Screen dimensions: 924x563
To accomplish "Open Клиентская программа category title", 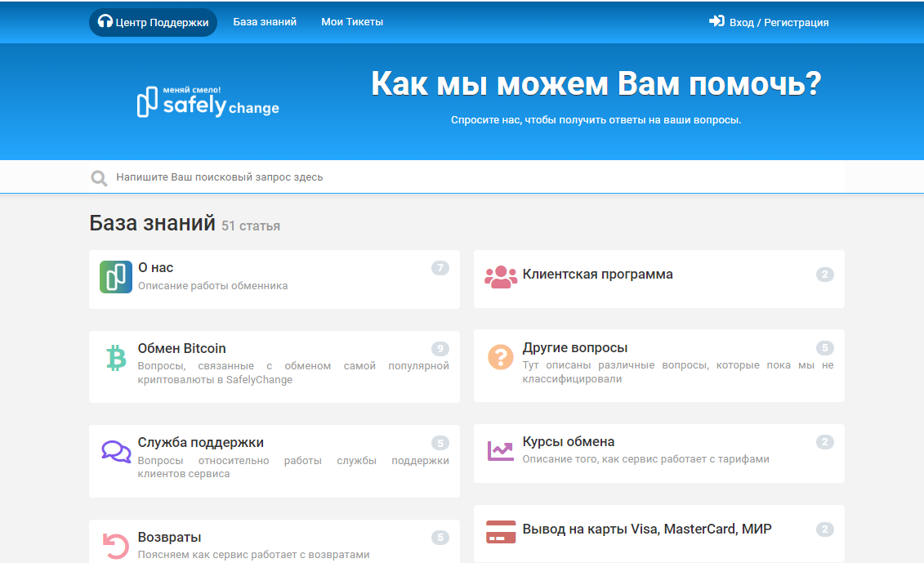I will click(x=597, y=275).
